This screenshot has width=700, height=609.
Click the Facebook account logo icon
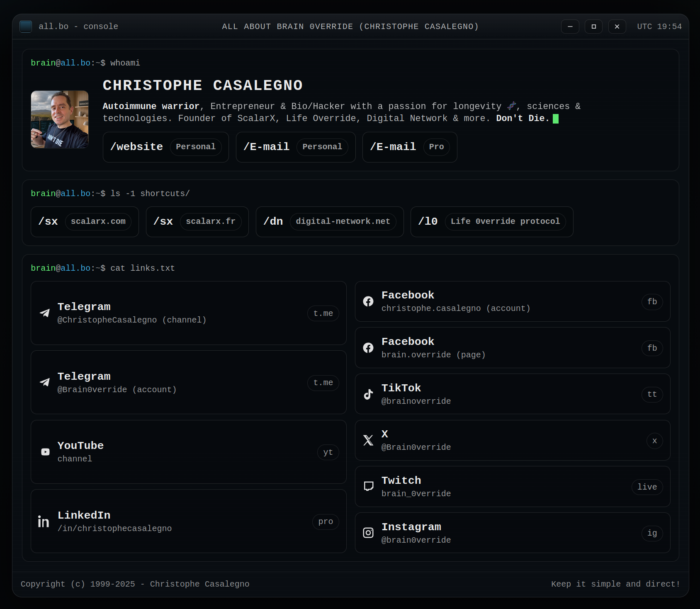click(x=368, y=301)
